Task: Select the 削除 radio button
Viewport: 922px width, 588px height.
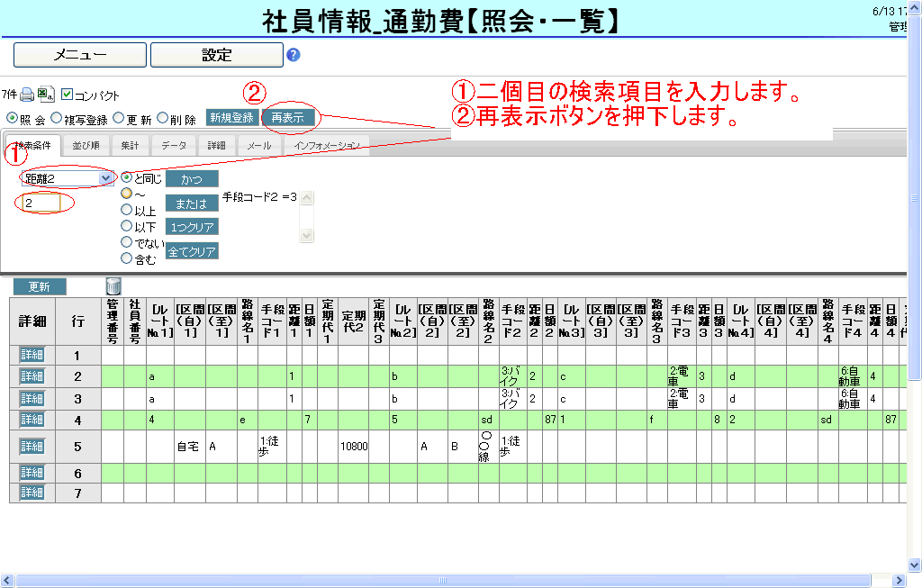Action: (x=163, y=117)
